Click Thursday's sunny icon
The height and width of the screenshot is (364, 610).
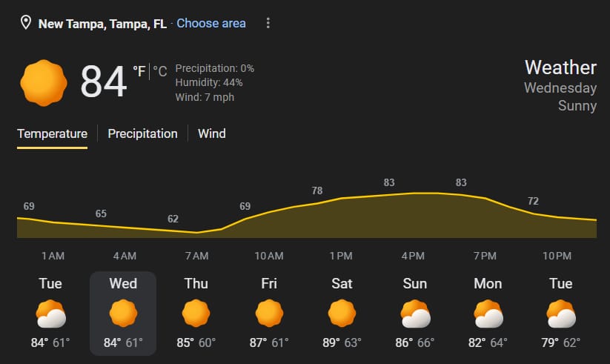pos(196,314)
